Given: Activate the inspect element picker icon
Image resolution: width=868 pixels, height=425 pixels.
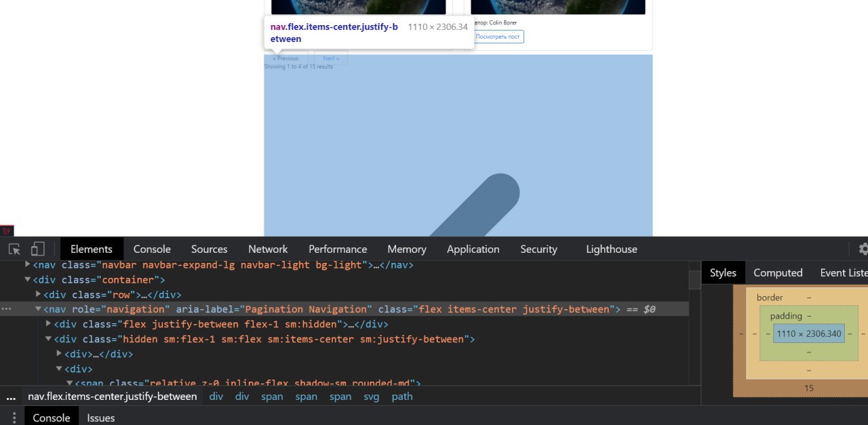Looking at the screenshot, I should pos(15,249).
